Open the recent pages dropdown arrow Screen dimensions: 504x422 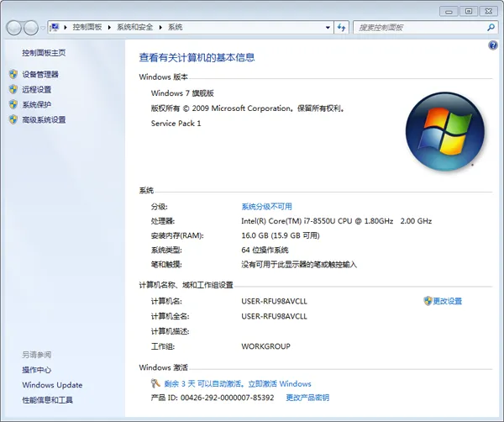coord(43,28)
